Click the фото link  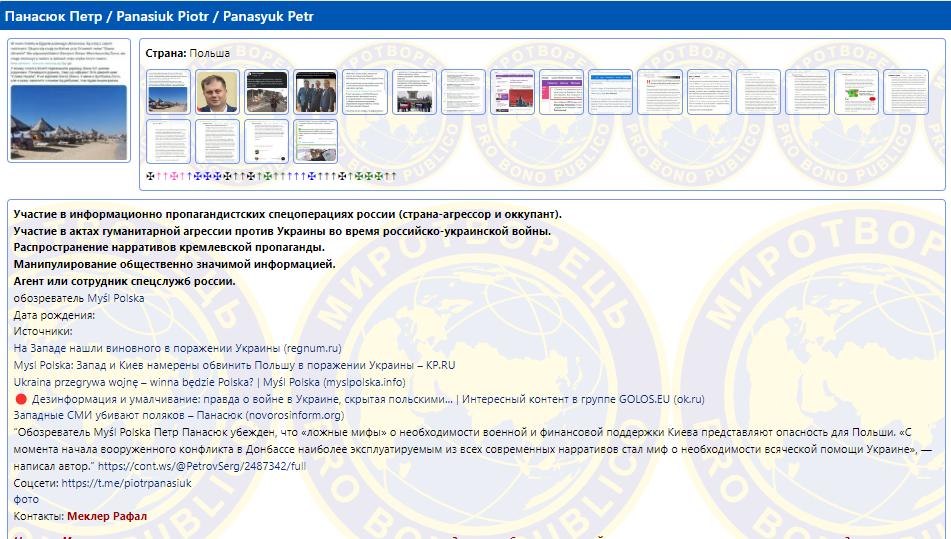[26, 500]
